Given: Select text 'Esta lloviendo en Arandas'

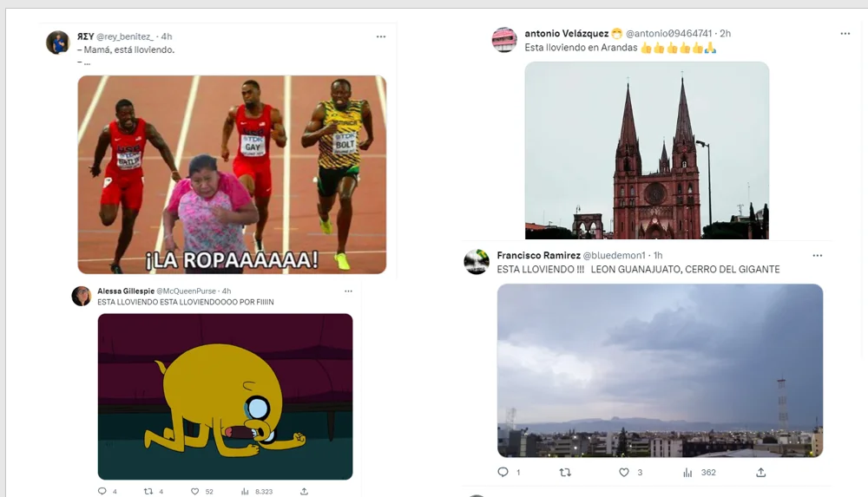Looking at the screenshot, I should tap(581, 48).
